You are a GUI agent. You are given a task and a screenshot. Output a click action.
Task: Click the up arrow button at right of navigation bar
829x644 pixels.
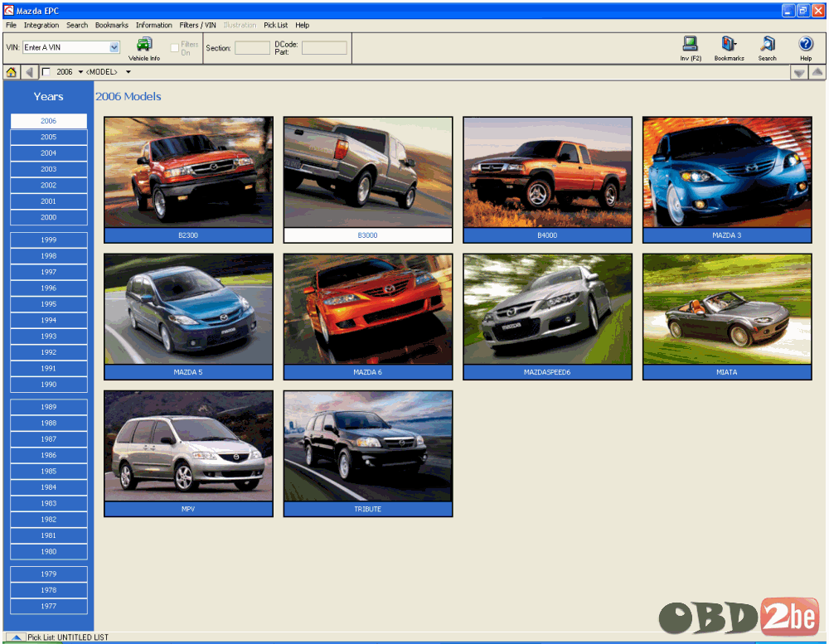pyautogui.click(x=817, y=72)
